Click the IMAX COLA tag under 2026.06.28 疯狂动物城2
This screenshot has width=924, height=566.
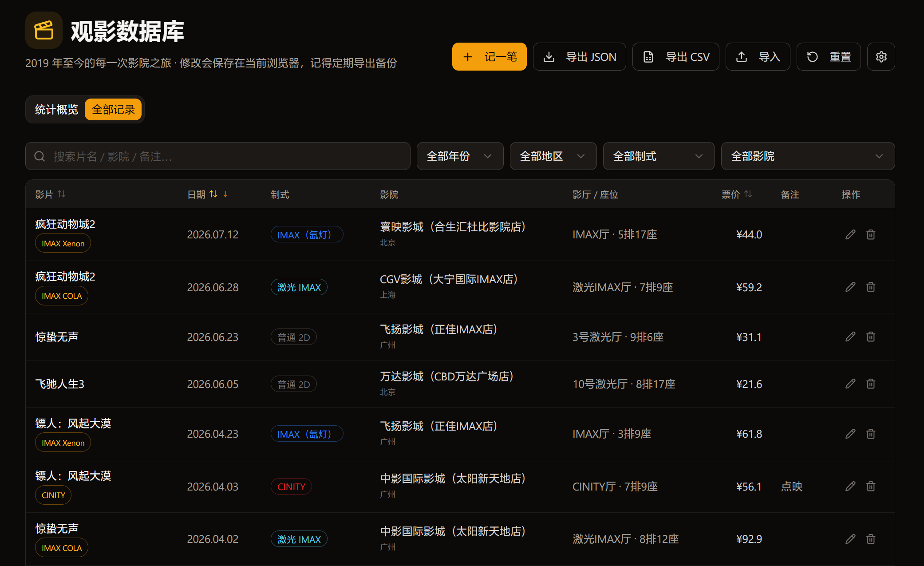click(x=62, y=296)
